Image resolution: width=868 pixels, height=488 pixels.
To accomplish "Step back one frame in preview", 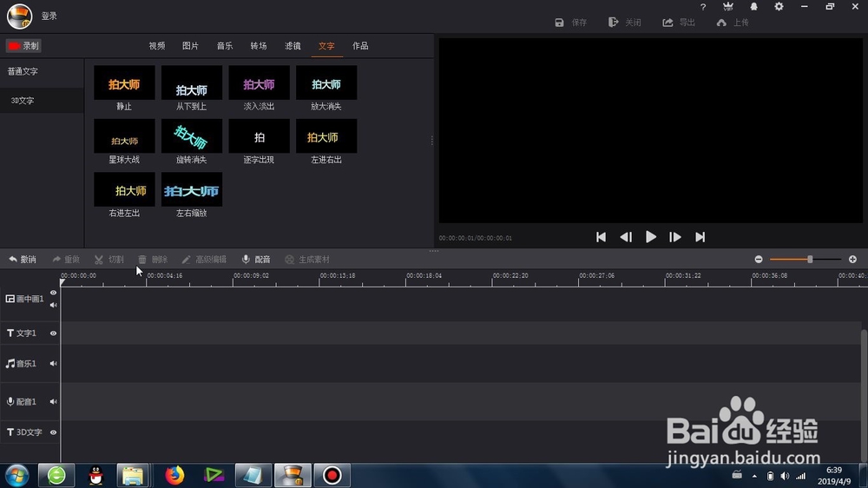I will tap(626, 237).
